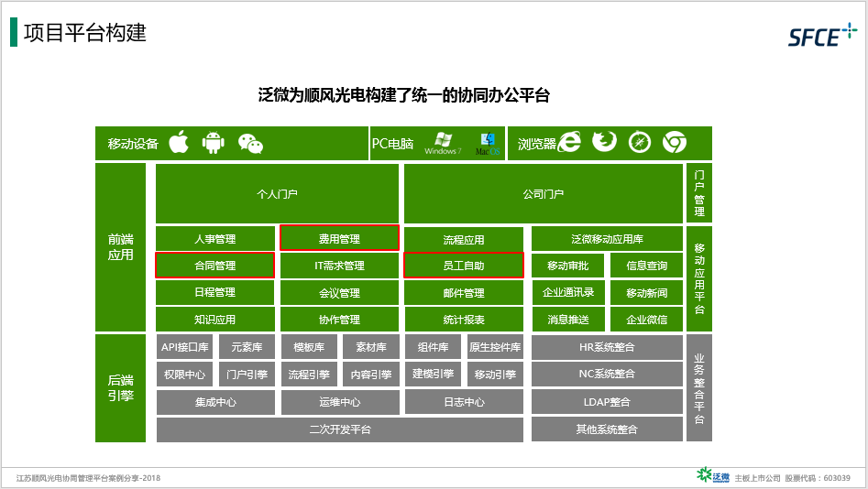This screenshot has height=489, width=868.
Task: Click the 邮件管理 box
Action: click(464, 293)
